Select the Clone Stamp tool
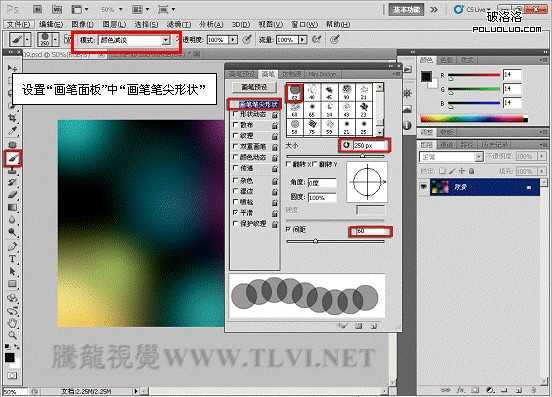 click(13, 171)
